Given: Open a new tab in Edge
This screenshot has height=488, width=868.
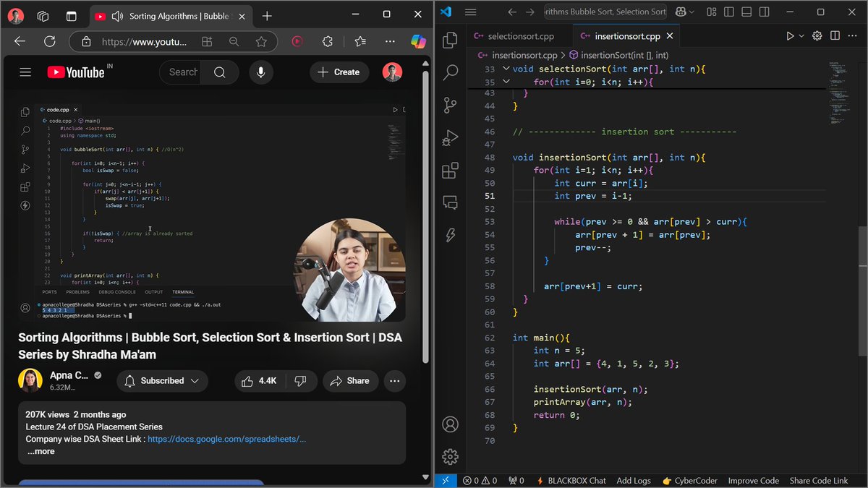Looking at the screenshot, I should (267, 16).
